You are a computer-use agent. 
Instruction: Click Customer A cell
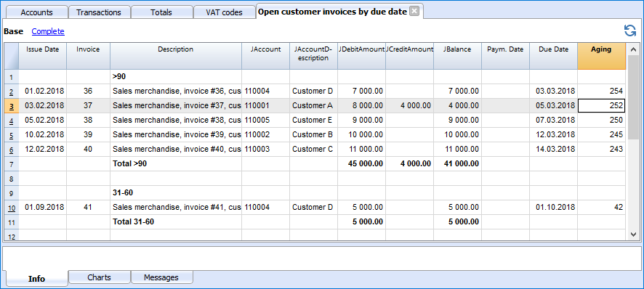[x=314, y=106]
